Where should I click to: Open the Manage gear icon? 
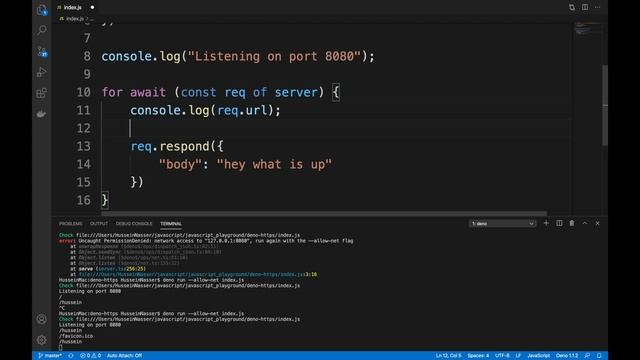42,340
